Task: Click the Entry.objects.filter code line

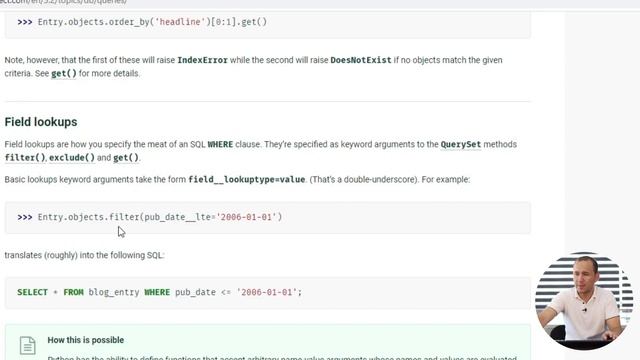Action: coord(149,217)
